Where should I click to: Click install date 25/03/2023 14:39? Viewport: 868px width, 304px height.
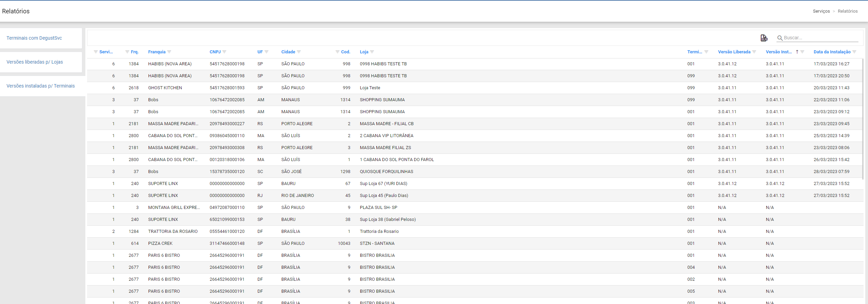[x=831, y=136]
